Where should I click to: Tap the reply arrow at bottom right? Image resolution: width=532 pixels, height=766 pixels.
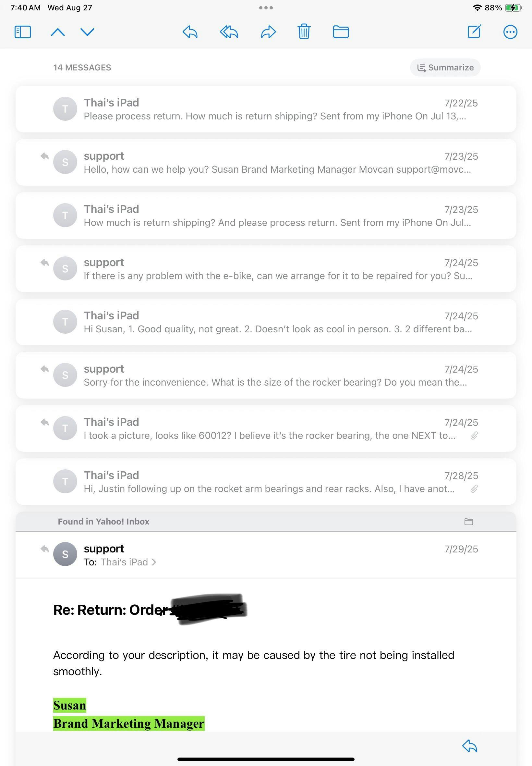pos(469,746)
